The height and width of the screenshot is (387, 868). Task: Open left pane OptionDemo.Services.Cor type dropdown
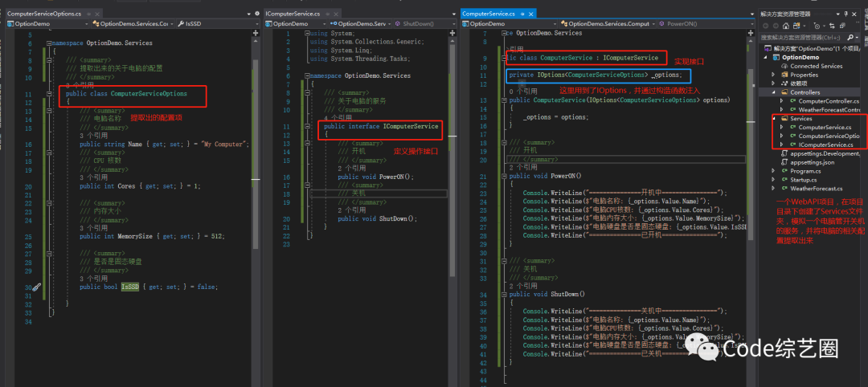(133, 24)
